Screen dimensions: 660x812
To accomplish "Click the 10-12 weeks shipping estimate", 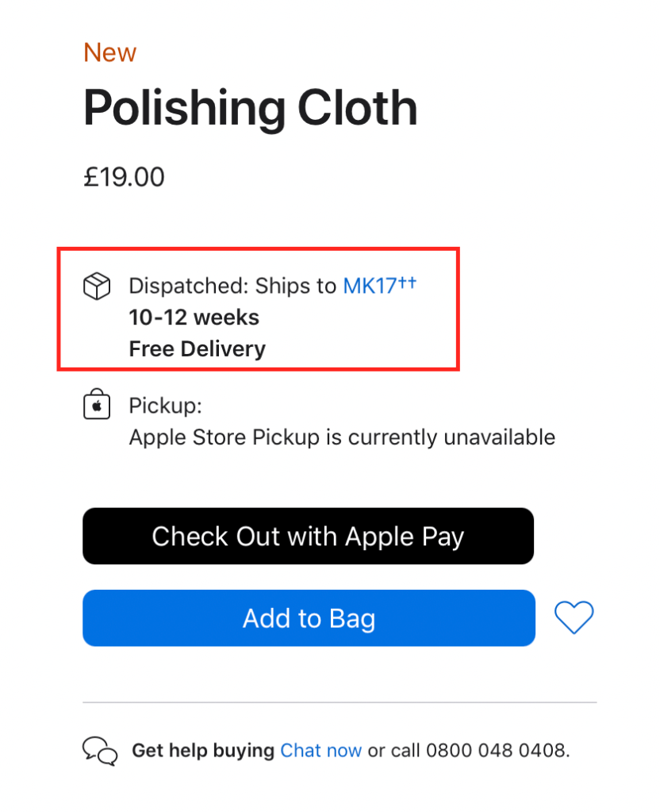I will [x=194, y=317].
